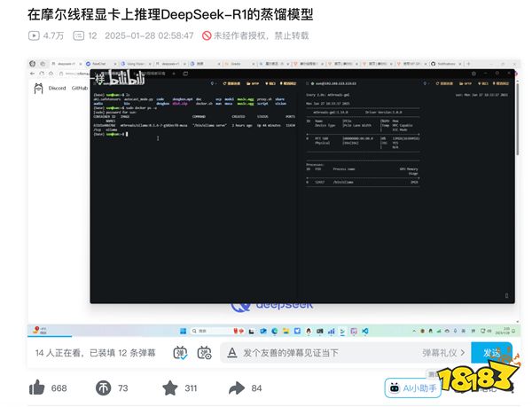Expand the 弹幕礼仪 chevron link

(x=443, y=353)
